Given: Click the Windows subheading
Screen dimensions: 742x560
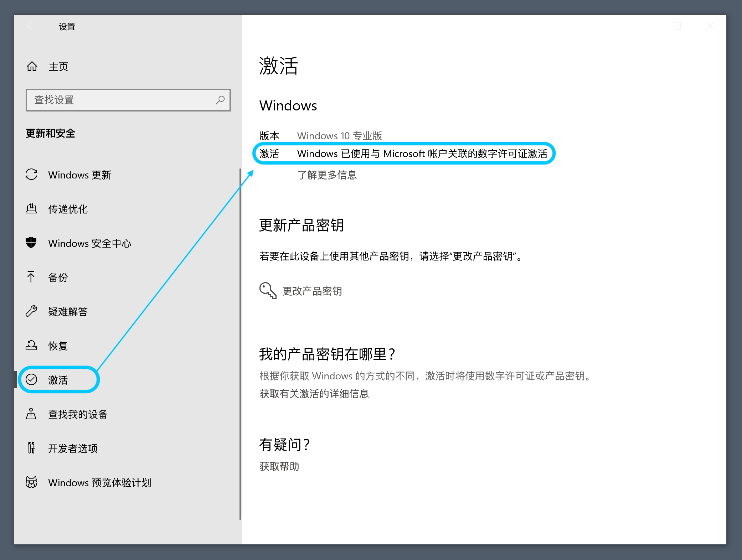Looking at the screenshot, I should [x=288, y=105].
